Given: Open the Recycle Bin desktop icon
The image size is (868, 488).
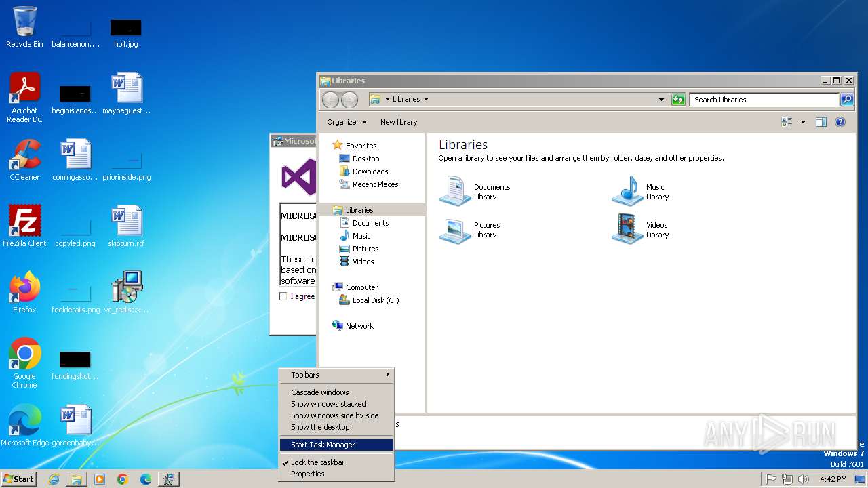Looking at the screenshot, I should tap(24, 27).
